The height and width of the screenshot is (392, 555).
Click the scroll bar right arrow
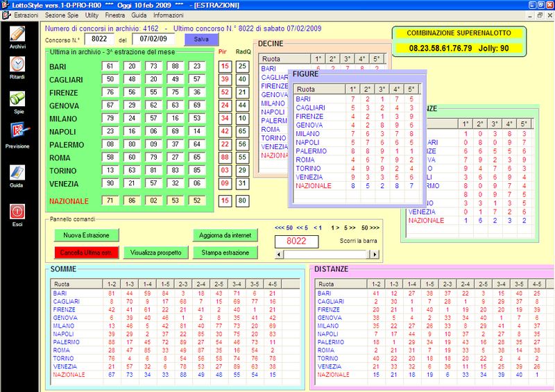pyautogui.click(x=374, y=254)
